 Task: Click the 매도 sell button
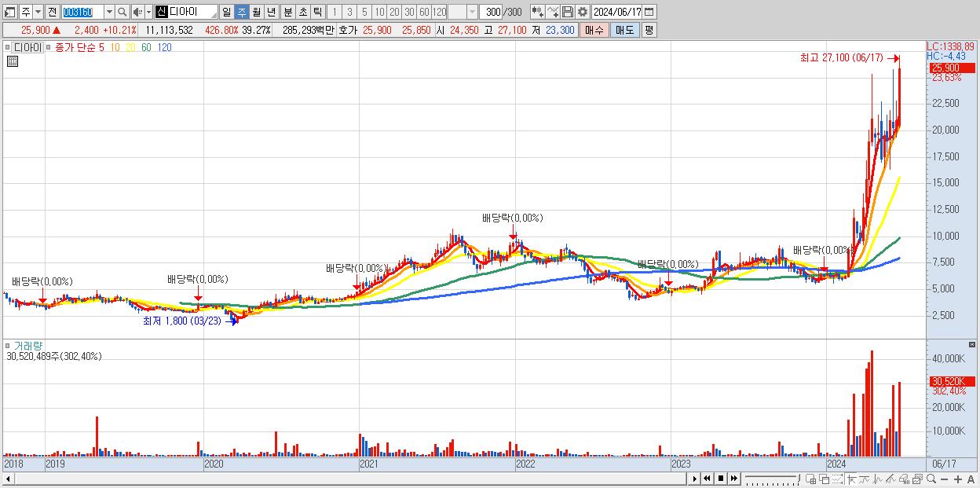[624, 30]
